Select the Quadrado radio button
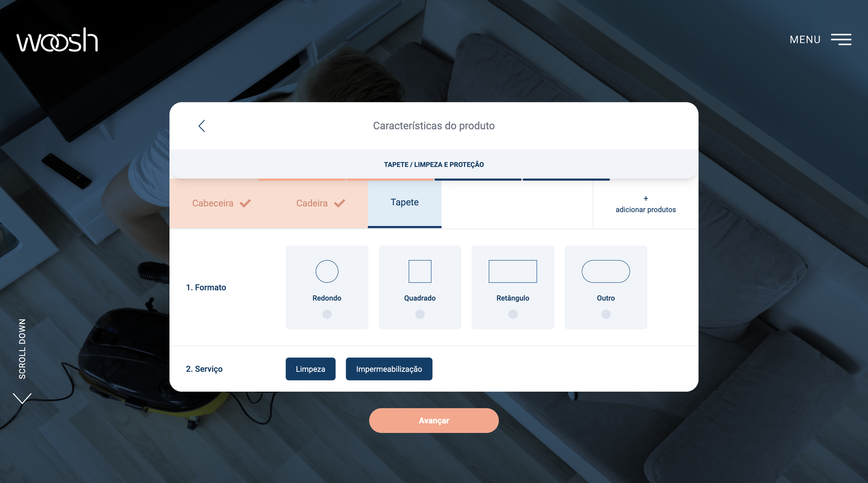868x483 pixels. (x=420, y=314)
